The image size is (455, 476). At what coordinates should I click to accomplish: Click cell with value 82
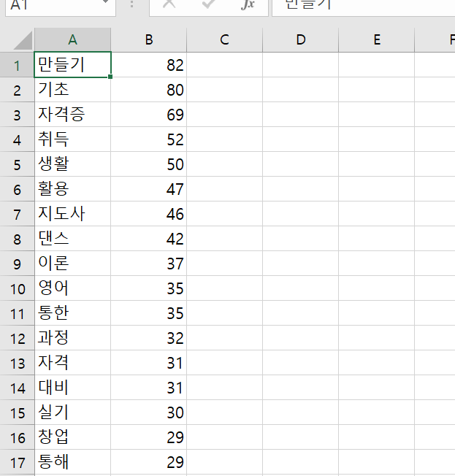tap(148, 65)
